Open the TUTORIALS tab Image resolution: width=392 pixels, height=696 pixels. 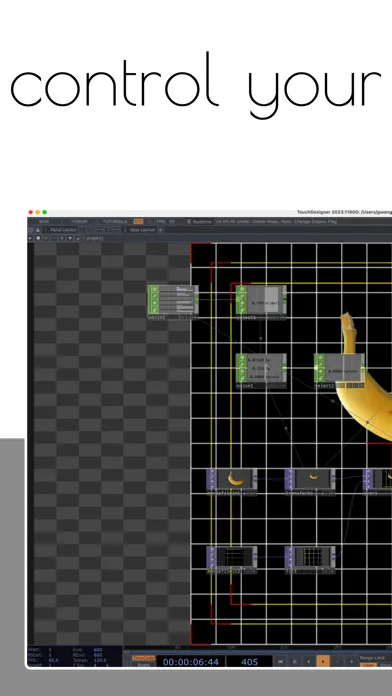coord(115,221)
